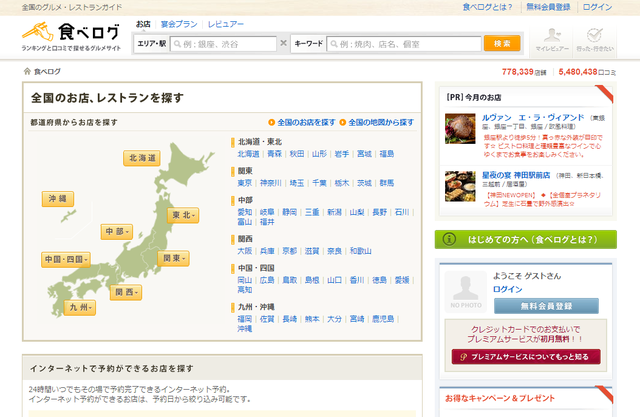Click the orange arrow icon before 全国の地図から探す
The height and width of the screenshot is (417, 640).
click(x=343, y=122)
